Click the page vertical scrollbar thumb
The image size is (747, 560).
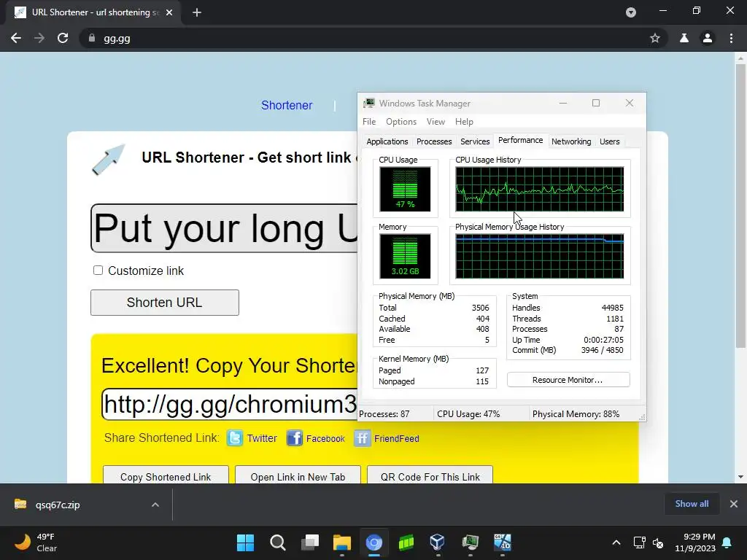click(740, 206)
